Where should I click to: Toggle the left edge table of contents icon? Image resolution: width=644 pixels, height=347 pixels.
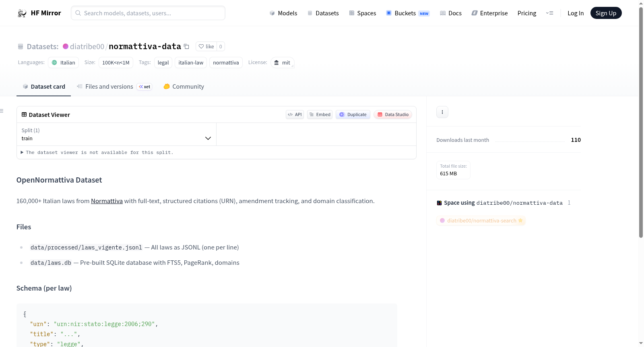tap(2, 111)
